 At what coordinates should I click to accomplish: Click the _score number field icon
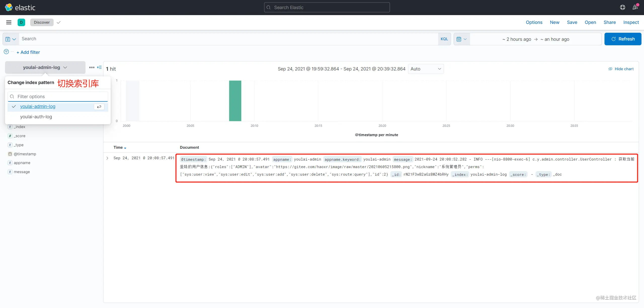click(10, 136)
